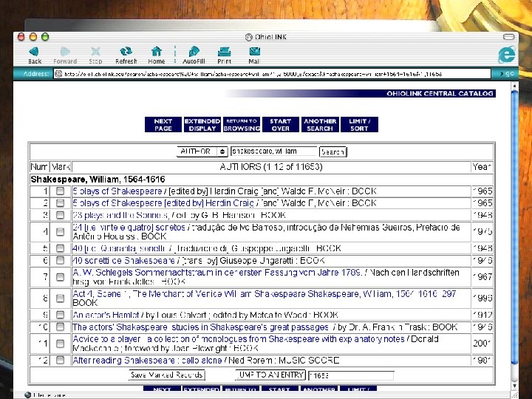Click the AutoFill toolbar icon
The width and height of the screenshot is (532, 399).
click(x=194, y=52)
